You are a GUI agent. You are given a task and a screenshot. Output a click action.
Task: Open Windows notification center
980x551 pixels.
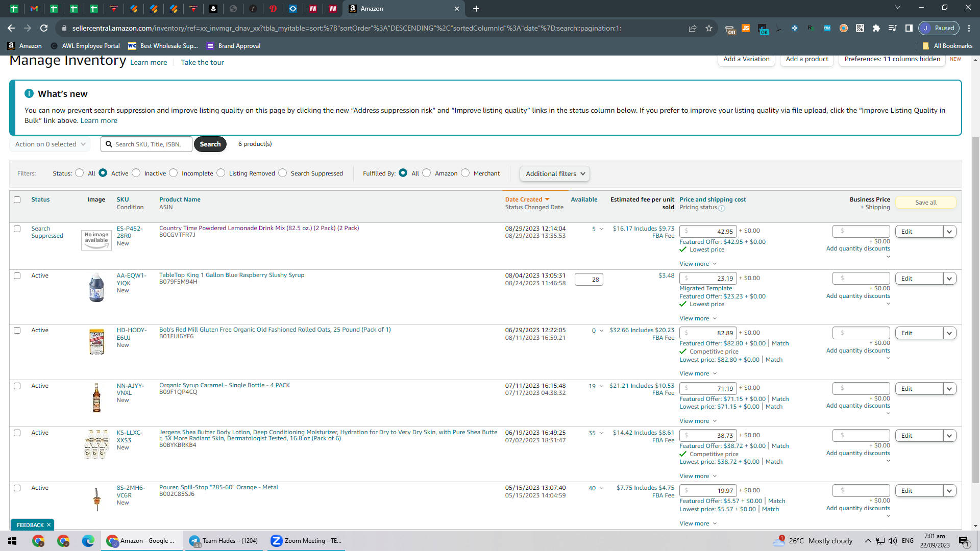(x=964, y=541)
